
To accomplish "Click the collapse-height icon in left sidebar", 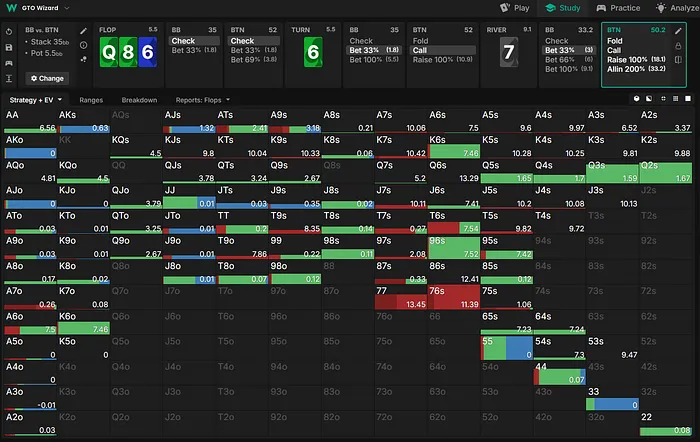I will (9, 79).
